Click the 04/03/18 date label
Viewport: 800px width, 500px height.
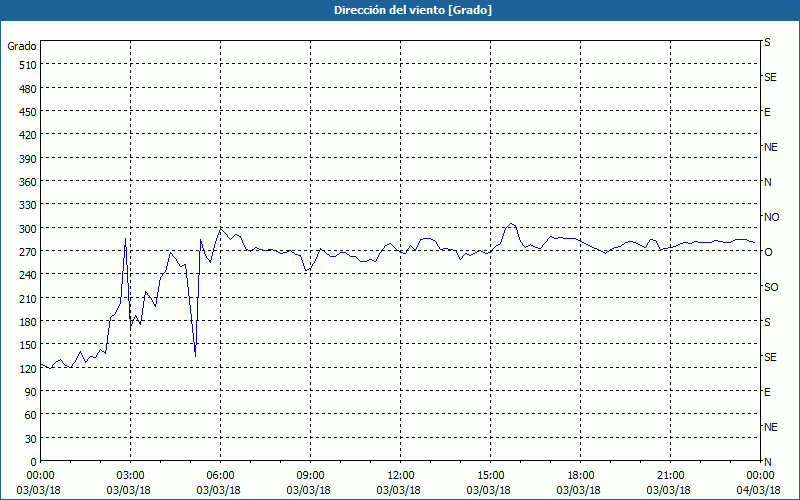(x=759, y=490)
